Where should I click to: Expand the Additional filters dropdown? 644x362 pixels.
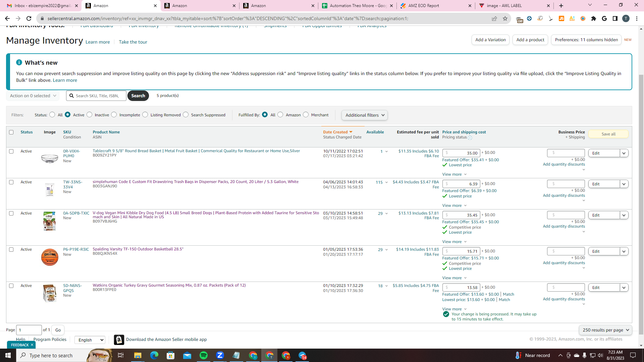pos(365,115)
